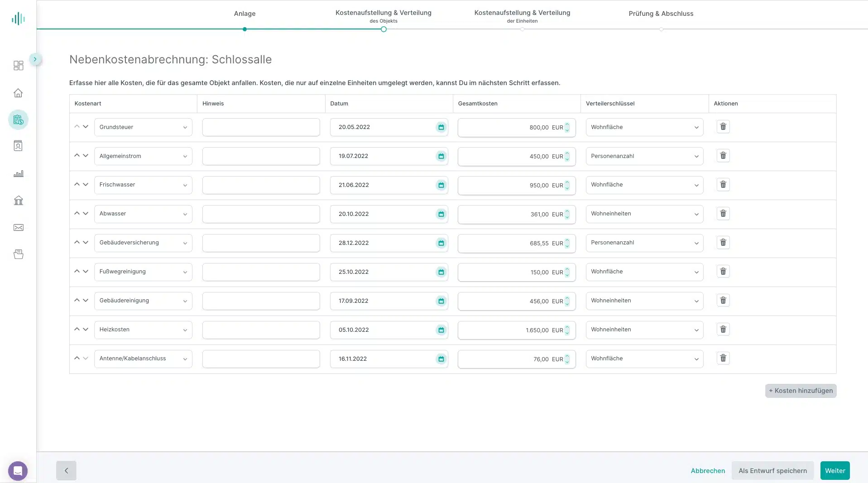This screenshot has width=868, height=483.
Task: Open Verteilerschlüssel dropdown for Grundsteuer row
Action: point(644,127)
